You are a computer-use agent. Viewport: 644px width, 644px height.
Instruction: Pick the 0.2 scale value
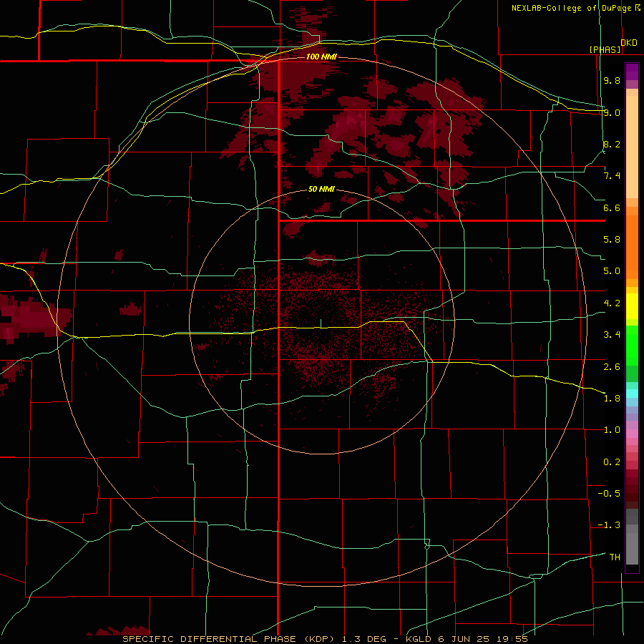tap(612, 462)
